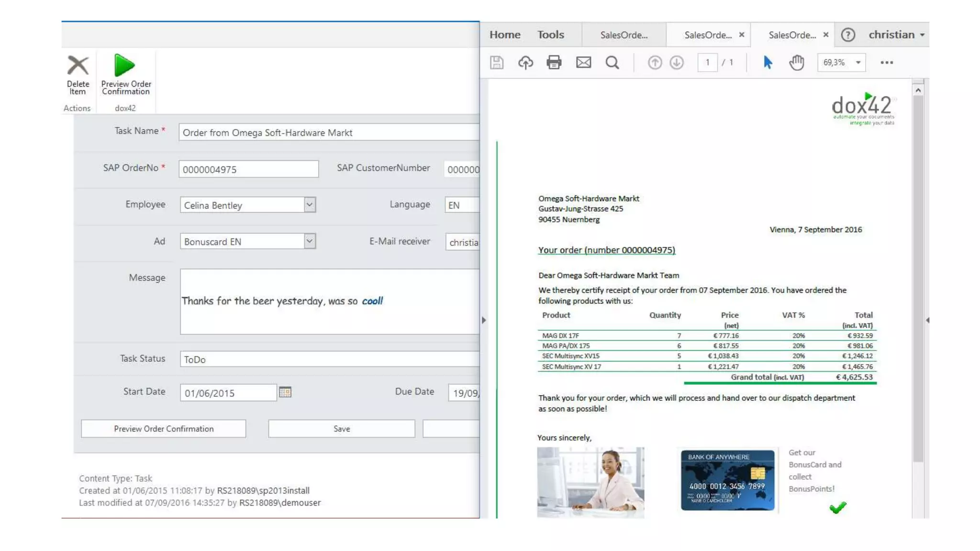Send the file by email envelope icon
The width and height of the screenshot is (980, 551).
(583, 63)
